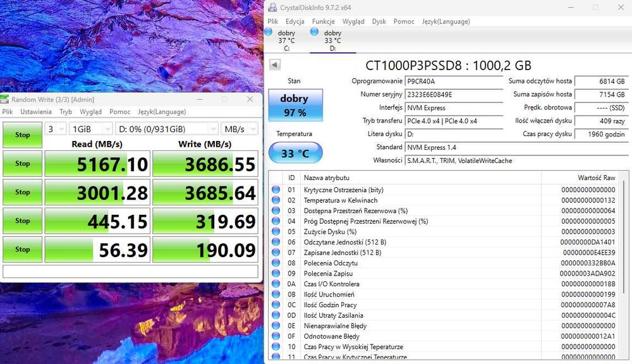
Task: Click the Nazwa atrybutu column header
Action: coord(420,178)
